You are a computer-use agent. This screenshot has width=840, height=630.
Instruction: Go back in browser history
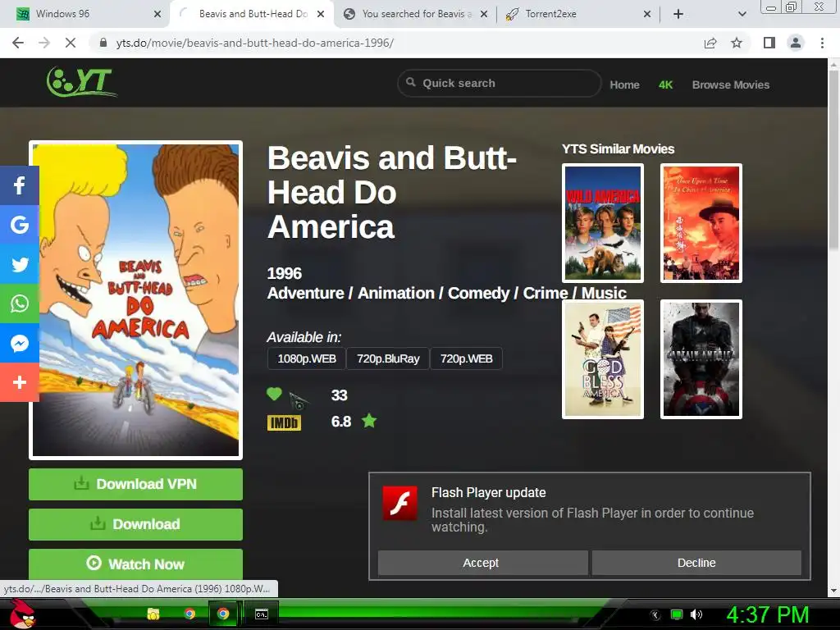pyautogui.click(x=18, y=43)
